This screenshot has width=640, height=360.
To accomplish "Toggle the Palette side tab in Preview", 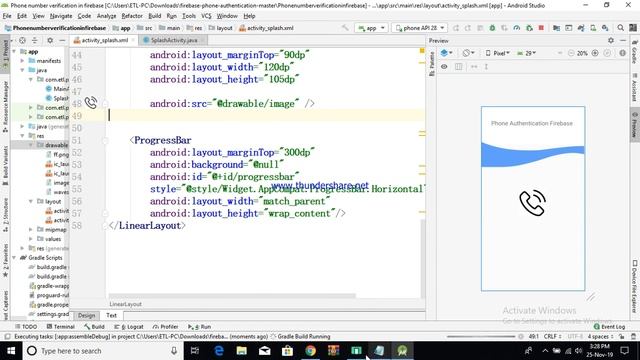I will [432, 63].
